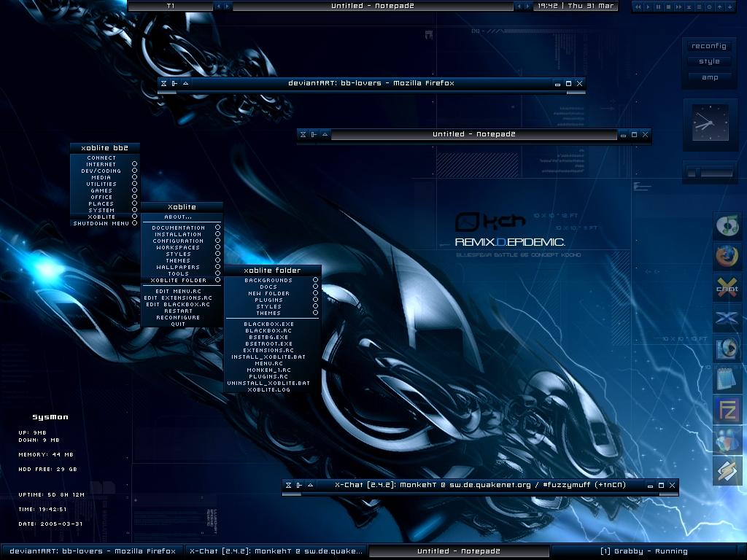Screen dimensions: 747x560
Task: Switch to X-Chat taskbar button
Action: click(276, 551)
